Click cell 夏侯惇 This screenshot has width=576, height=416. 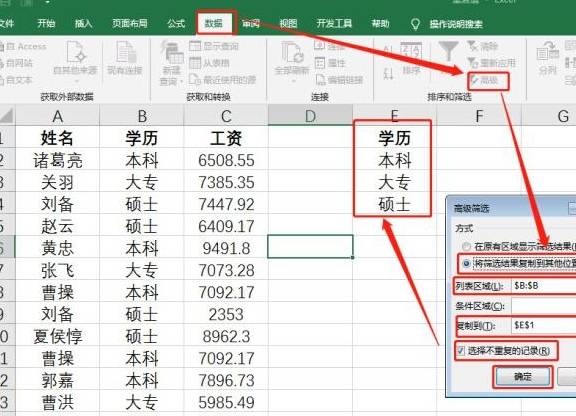[x=57, y=336]
